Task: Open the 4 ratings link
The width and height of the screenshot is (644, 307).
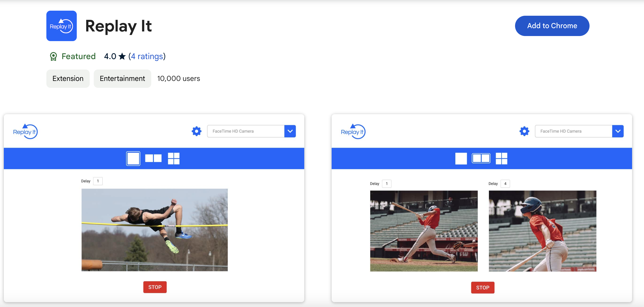Action: [x=147, y=56]
